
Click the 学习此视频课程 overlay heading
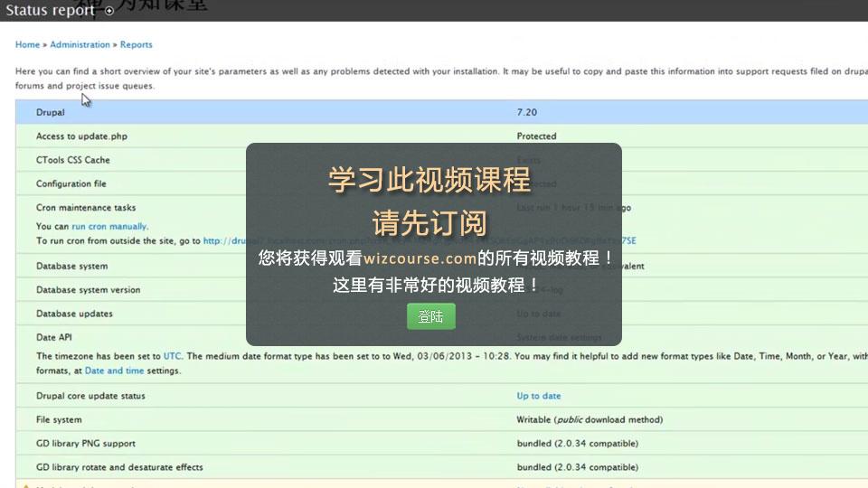[429, 181]
